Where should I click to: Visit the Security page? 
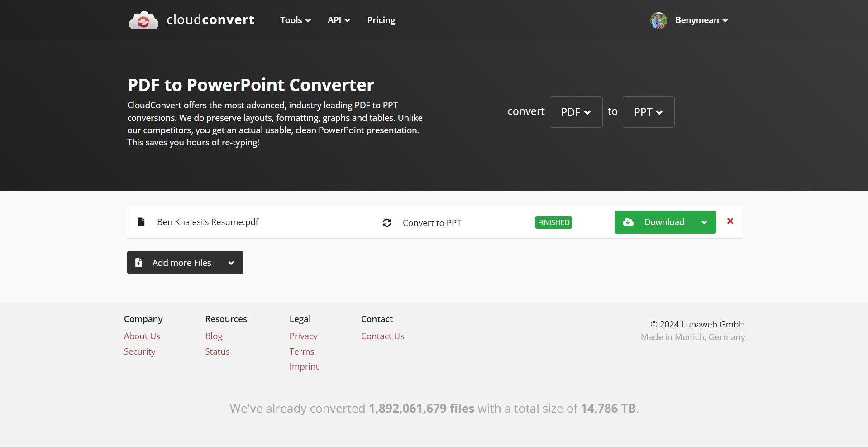pyautogui.click(x=139, y=351)
